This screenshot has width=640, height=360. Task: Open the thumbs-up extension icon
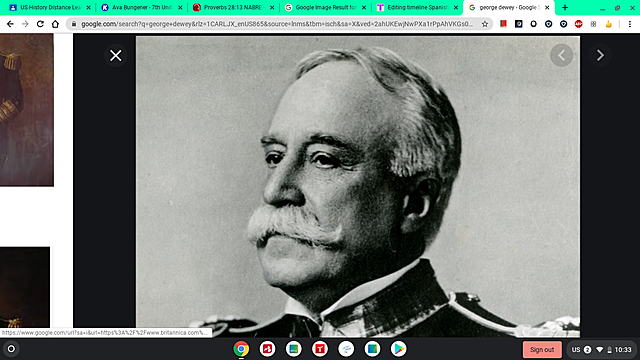609,24
